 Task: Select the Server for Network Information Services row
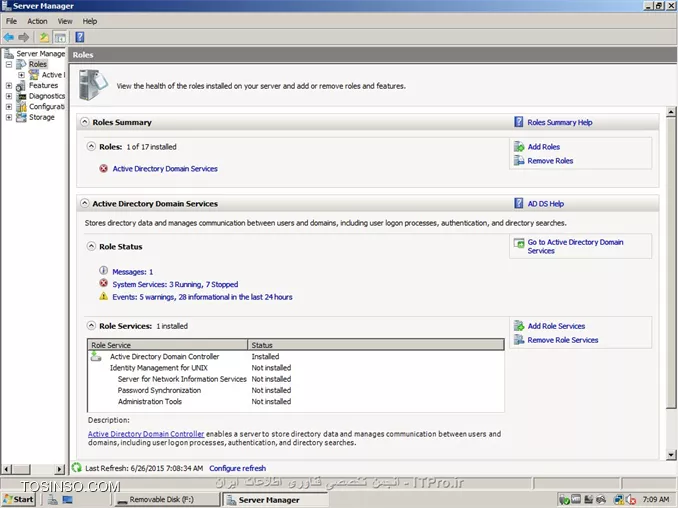(295, 379)
